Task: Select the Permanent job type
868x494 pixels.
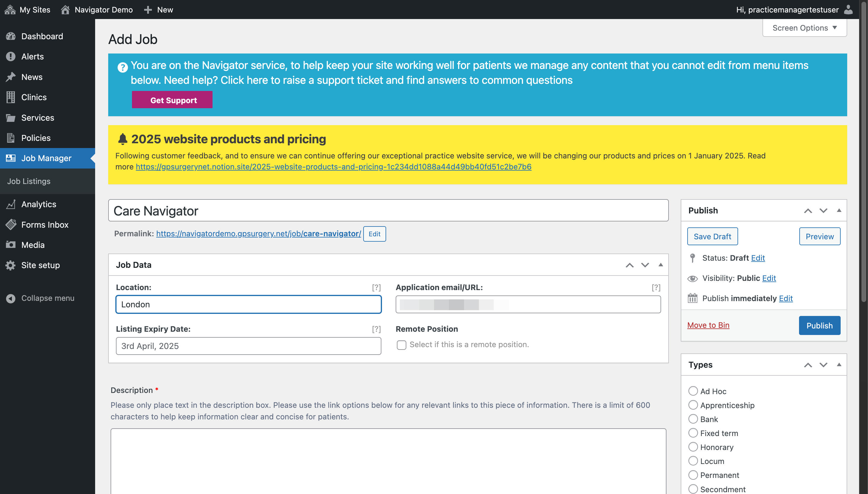Action: point(693,475)
